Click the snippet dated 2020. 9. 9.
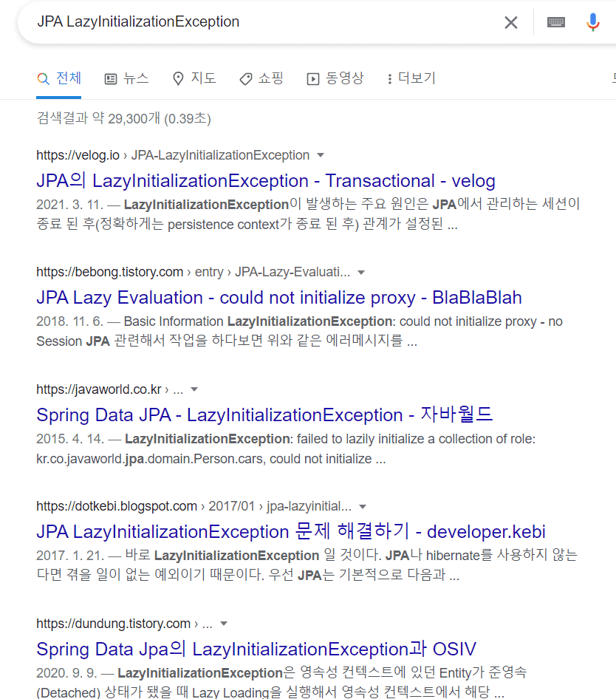Screen dimensions: 616x699 281,683
